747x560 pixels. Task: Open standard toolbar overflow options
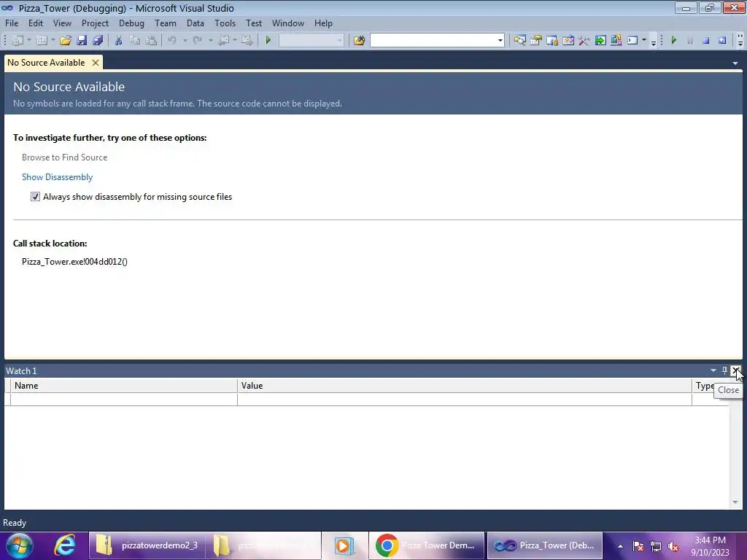(x=653, y=42)
